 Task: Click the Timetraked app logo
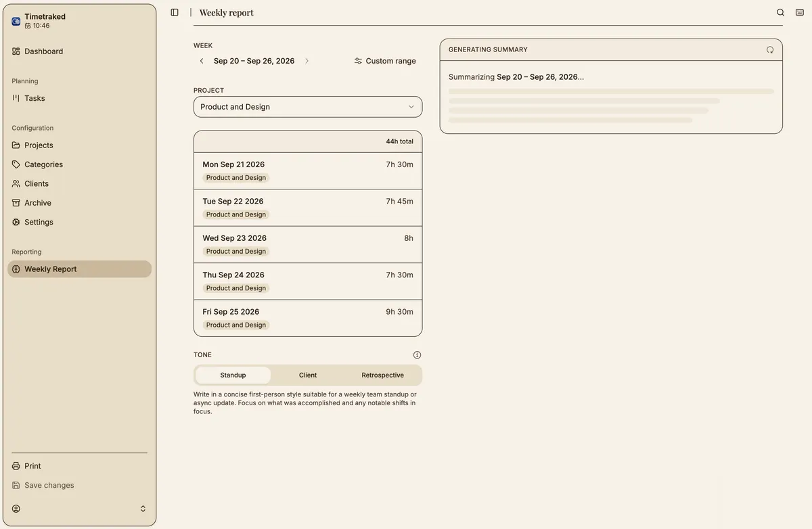16,21
